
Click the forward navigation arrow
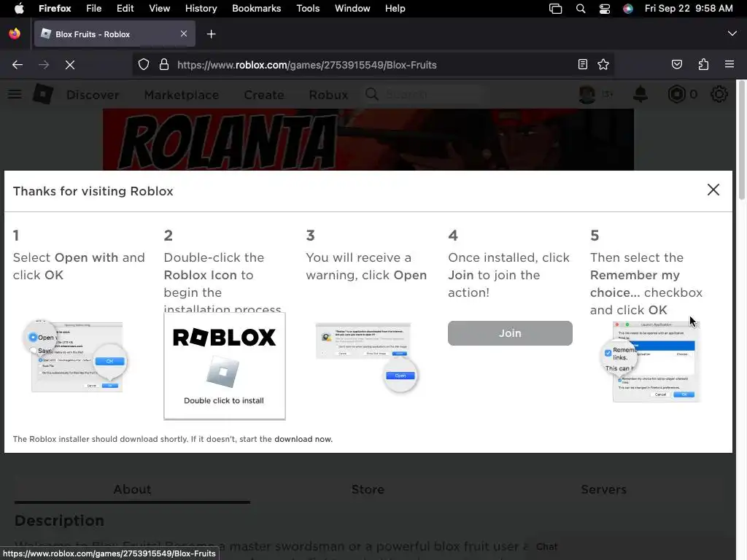click(x=44, y=65)
